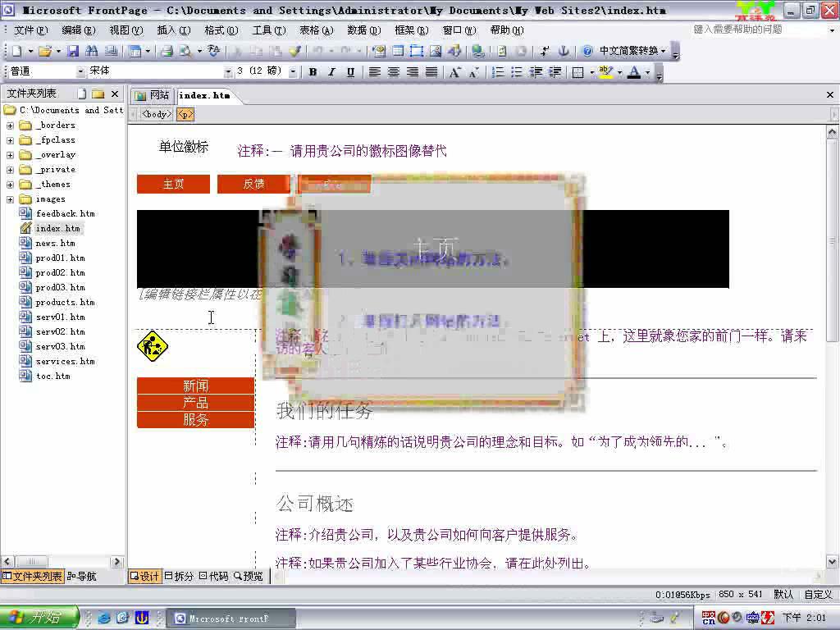This screenshot has height=630, width=840.
Task: Decrease font size icon
Action: tap(473, 72)
